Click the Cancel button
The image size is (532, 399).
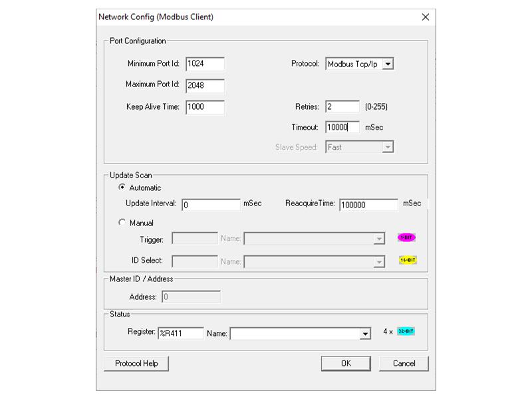click(404, 363)
